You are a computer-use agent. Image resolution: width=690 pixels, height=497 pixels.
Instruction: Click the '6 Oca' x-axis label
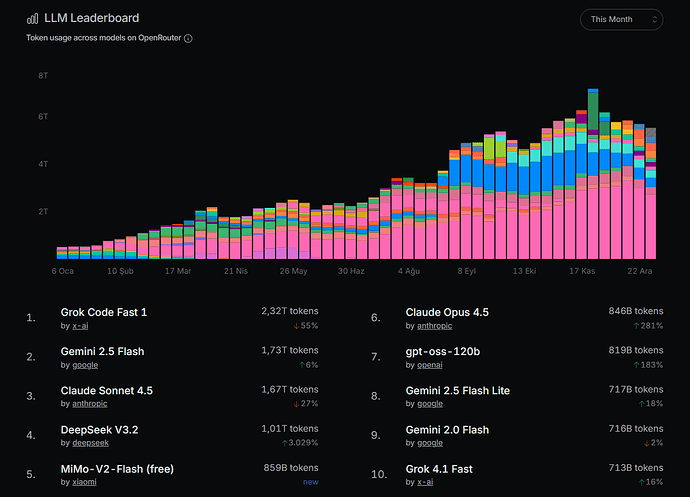pyautogui.click(x=62, y=271)
